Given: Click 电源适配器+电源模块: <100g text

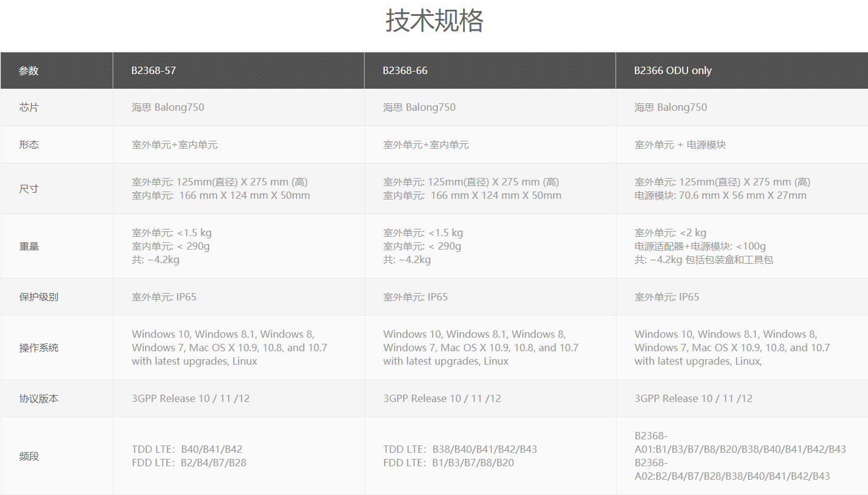Looking at the screenshot, I should point(700,247).
